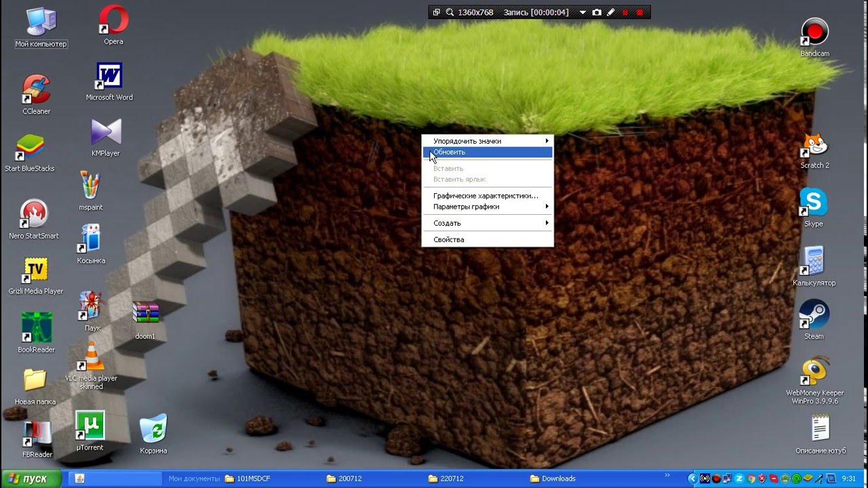Screen dimensions: 868x488
Task: Select the doom1 archive icon
Action: 145,321
